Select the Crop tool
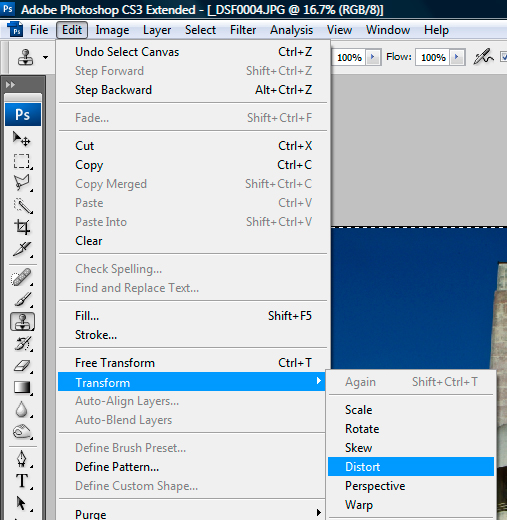 (22, 227)
